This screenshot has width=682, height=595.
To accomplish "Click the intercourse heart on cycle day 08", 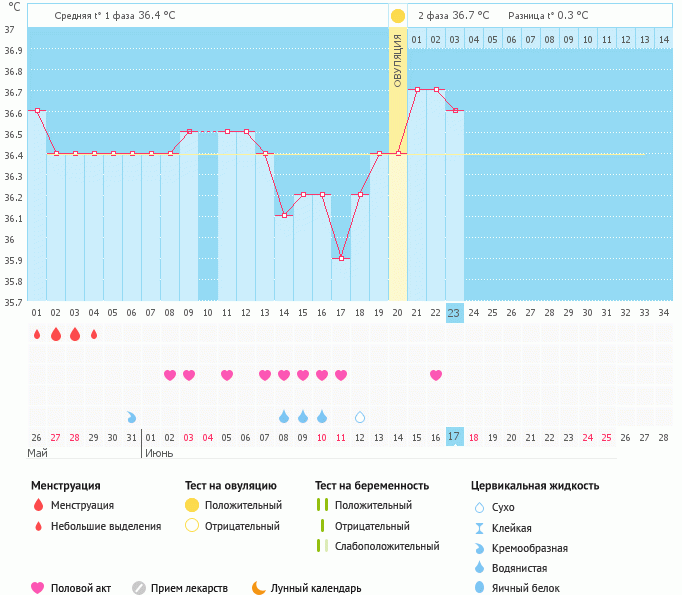I will 170,375.
